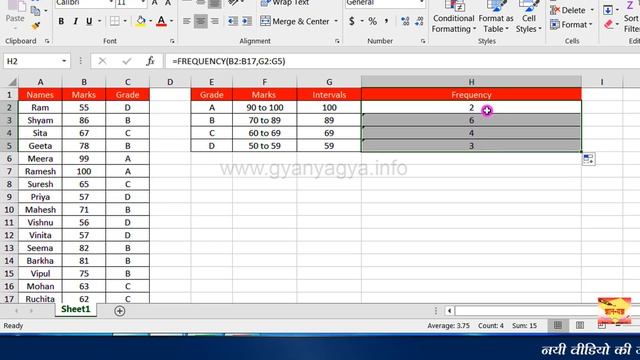Click the Fill down icon
This screenshot has height=360, width=640.
click(x=608, y=10)
